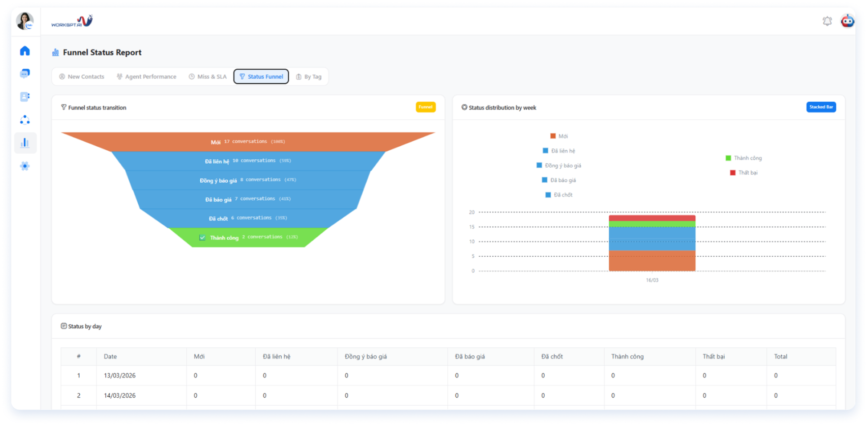
Task: Open the notifications bell icon
Action: tap(827, 21)
